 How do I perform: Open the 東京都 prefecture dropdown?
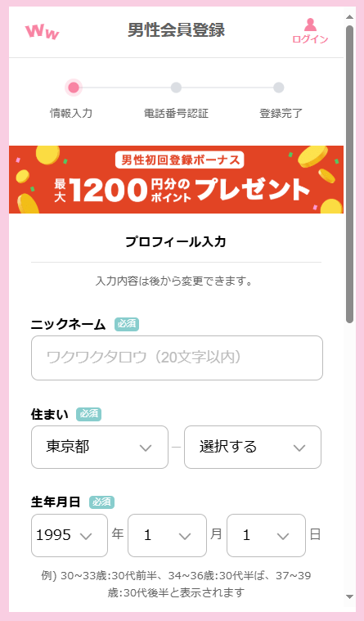click(100, 447)
